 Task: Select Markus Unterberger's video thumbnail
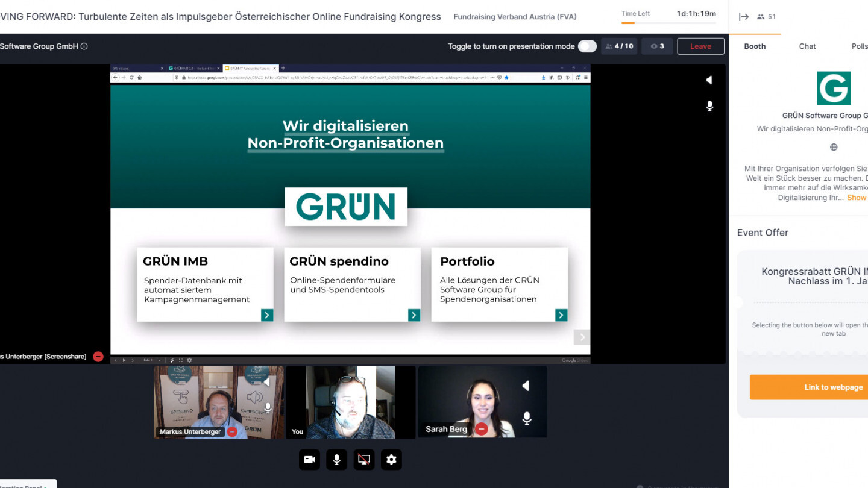click(219, 402)
